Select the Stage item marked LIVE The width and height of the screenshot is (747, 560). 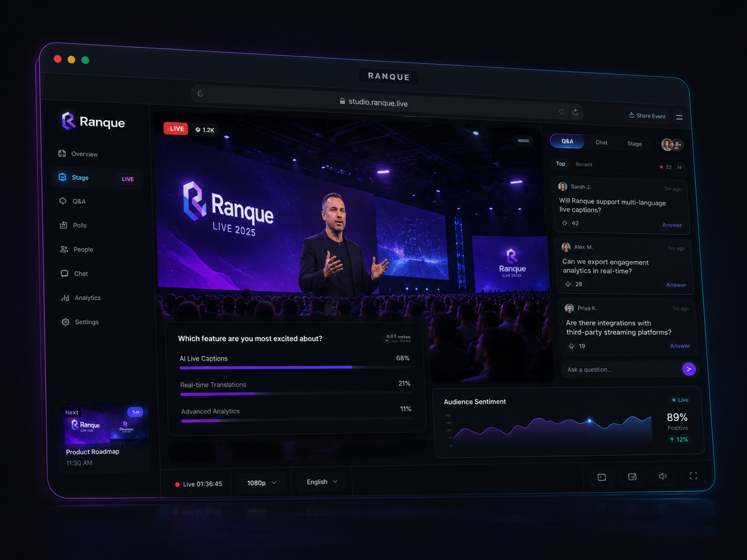tap(97, 178)
